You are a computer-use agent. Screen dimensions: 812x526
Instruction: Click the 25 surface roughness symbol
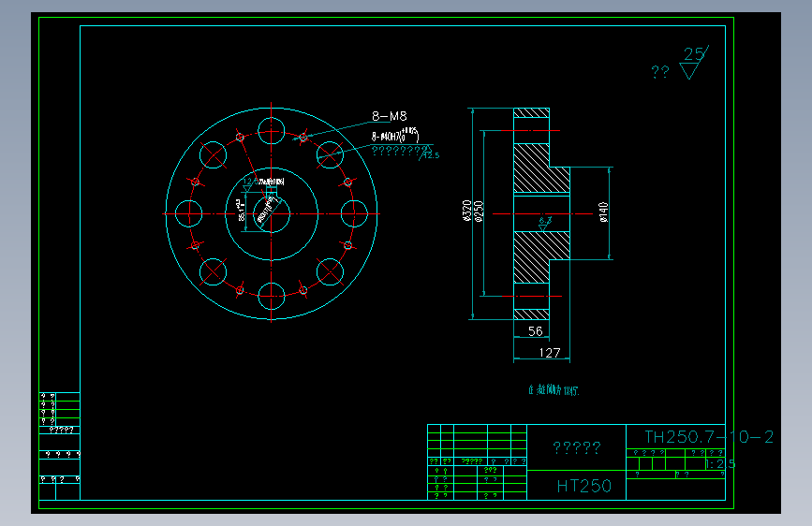tap(693, 62)
